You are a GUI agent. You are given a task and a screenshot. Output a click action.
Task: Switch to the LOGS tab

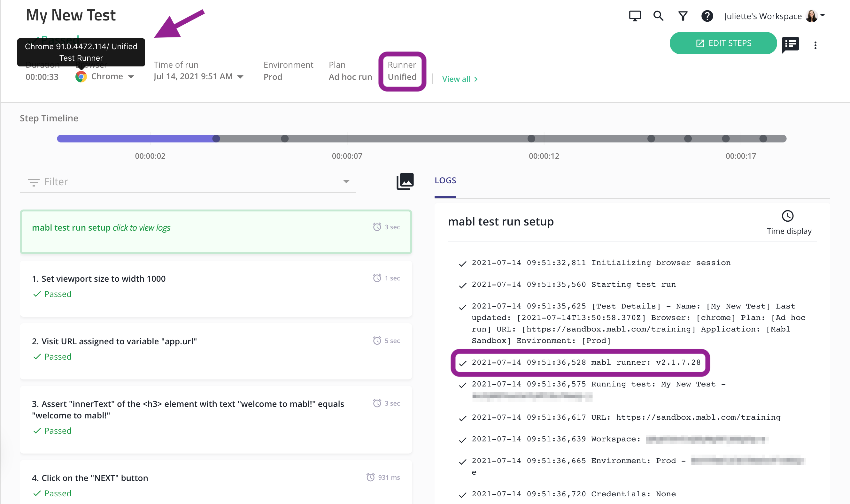[x=445, y=181]
